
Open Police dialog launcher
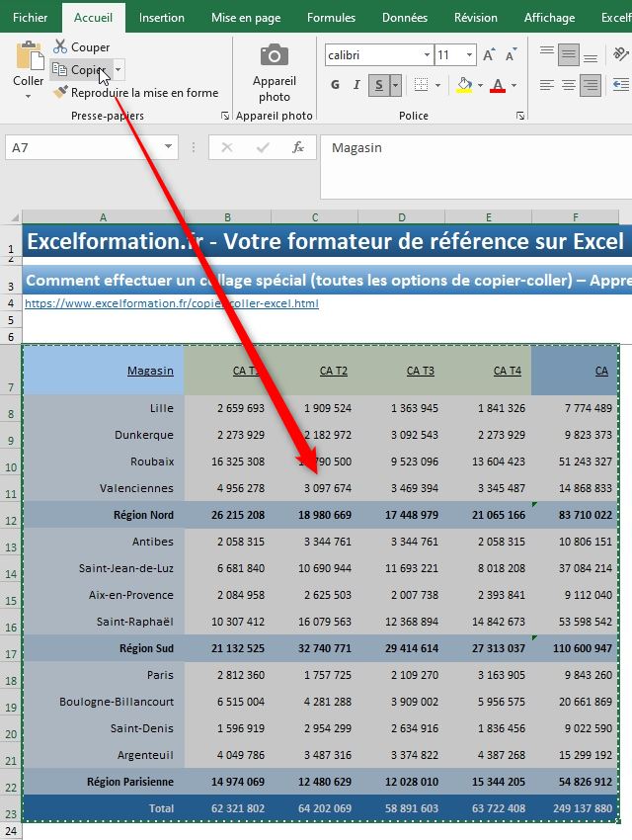(x=520, y=116)
